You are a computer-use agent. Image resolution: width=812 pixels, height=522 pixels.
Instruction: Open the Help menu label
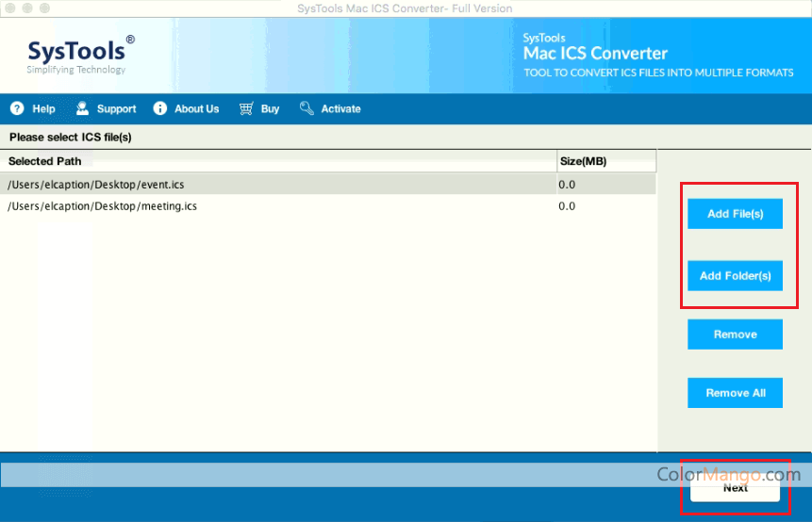point(43,109)
